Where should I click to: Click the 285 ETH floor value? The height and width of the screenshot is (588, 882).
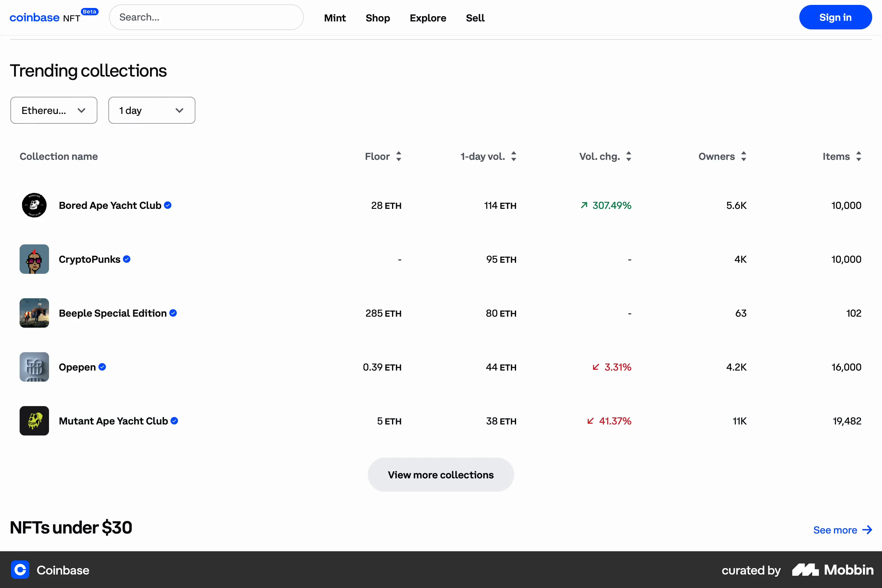pyautogui.click(x=383, y=313)
